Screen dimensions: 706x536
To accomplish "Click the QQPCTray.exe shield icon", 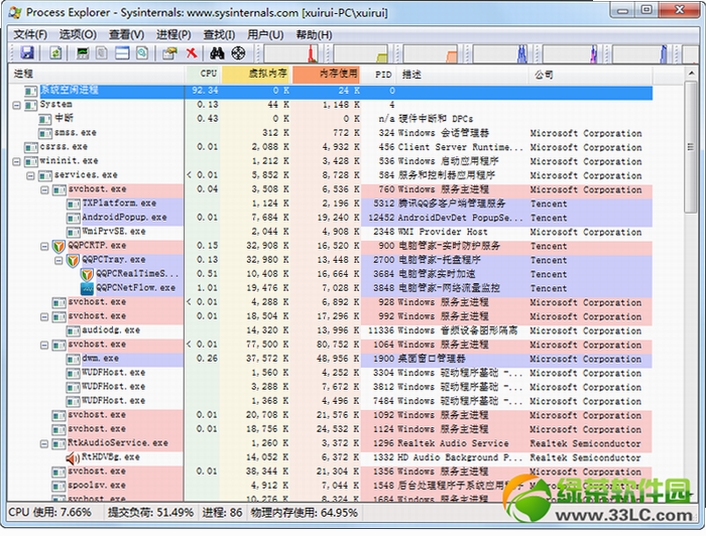I will [x=73, y=260].
